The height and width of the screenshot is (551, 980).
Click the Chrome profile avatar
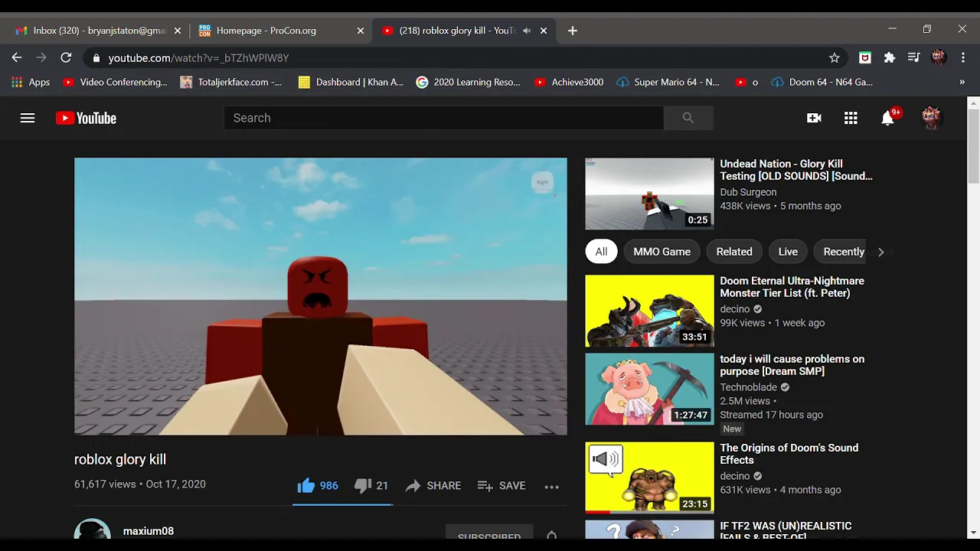coord(939,57)
